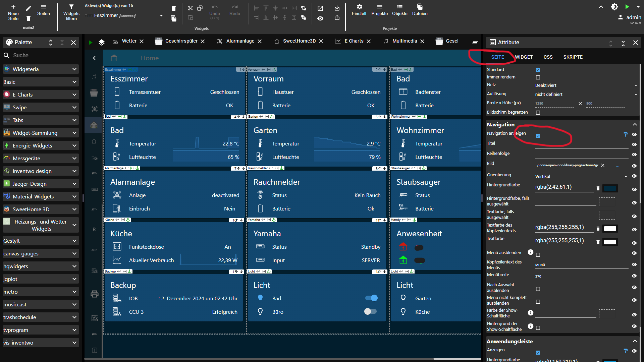Click the Menübreite input field
Image resolution: width=644 pixels, height=362 pixels.
click(x=582, y=277)
